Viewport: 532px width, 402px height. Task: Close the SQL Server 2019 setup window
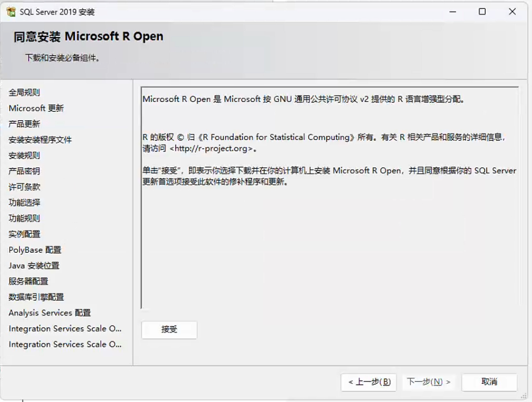pos(512,12)
